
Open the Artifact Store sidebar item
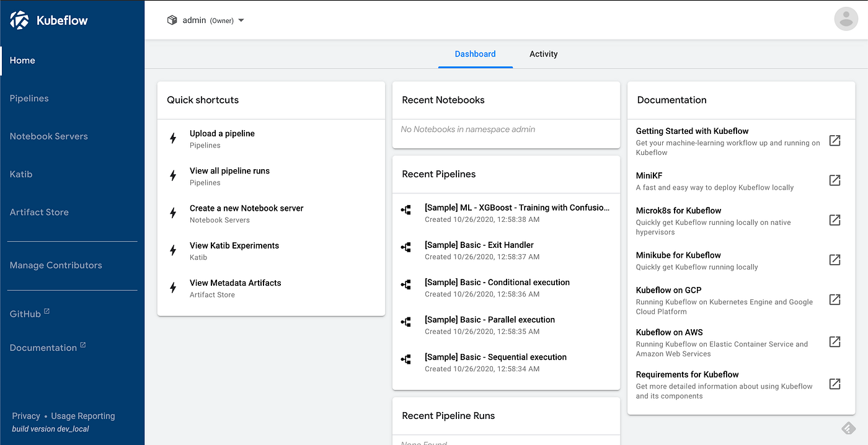39,212
